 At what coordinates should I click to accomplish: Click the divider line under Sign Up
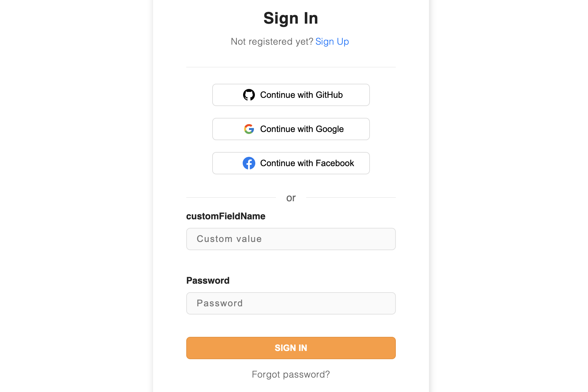(291, 67)
